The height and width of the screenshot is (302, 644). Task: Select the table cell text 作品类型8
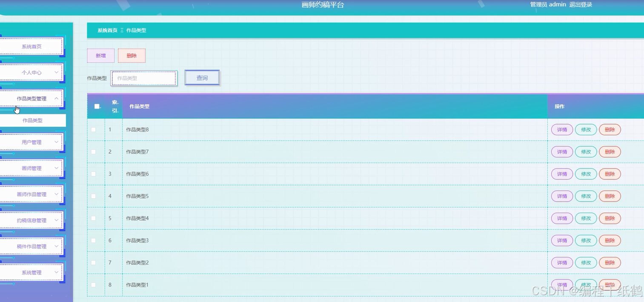(x=137, y=130)
